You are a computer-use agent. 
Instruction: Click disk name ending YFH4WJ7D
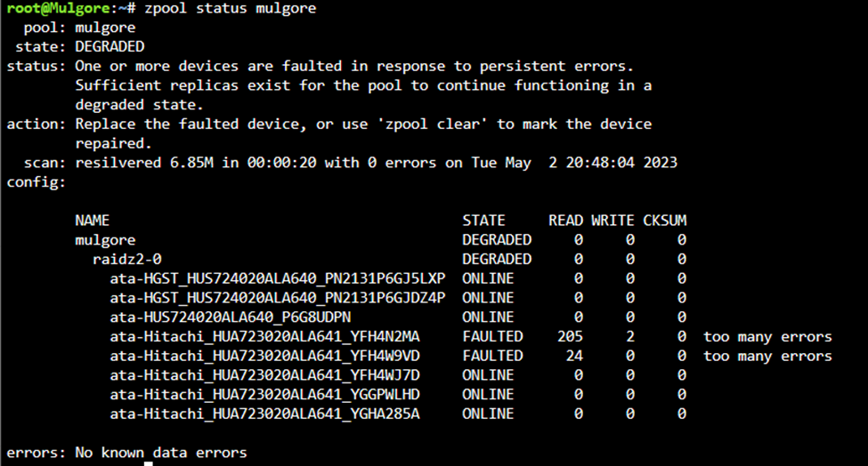tap(264, 375)
